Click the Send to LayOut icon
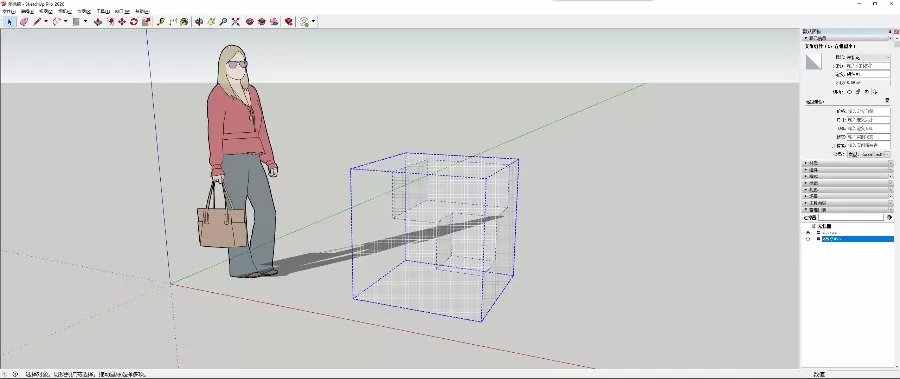Screen dimensions: 900x379 click(274, 22)
